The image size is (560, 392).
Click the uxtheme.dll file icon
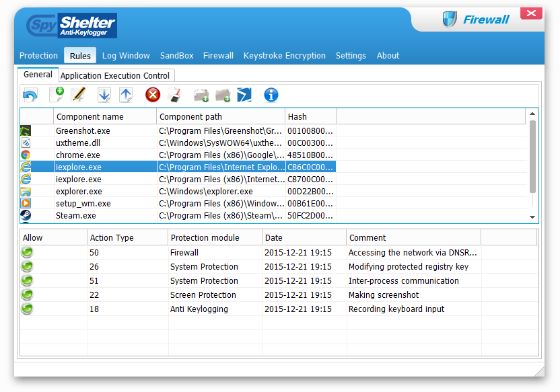tap(26, 143)
